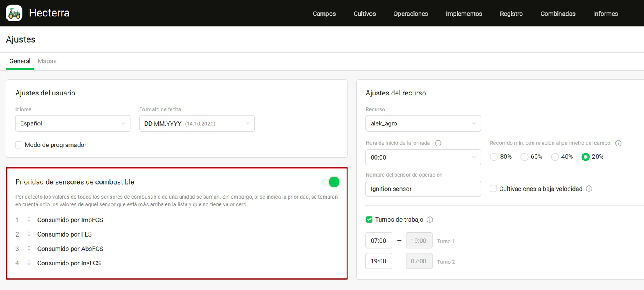Click info icon next to Turnos de trabajo
Screen dimensions: 644x290
coord(430,220)
